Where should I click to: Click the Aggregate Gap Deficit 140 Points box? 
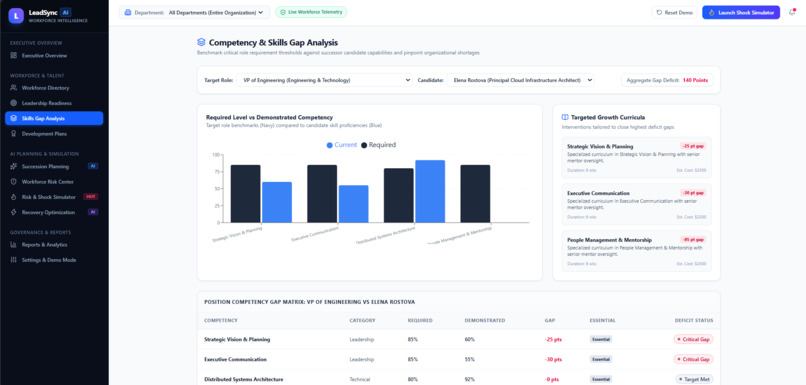[x=667, y=80]
